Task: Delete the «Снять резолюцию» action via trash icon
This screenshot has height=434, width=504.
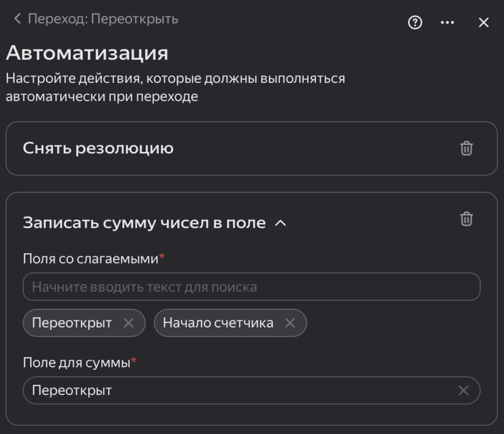Action: coord(467,148)
